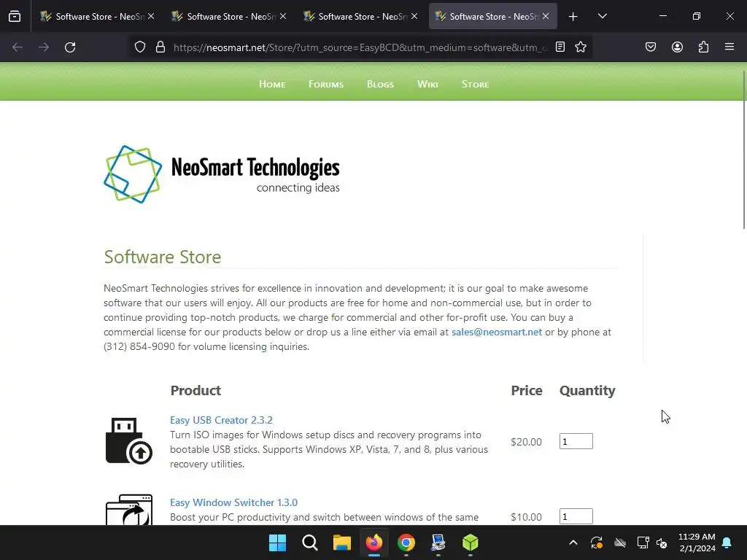
Task: List all tabs dropdown arrow
Action: [602, 16]
